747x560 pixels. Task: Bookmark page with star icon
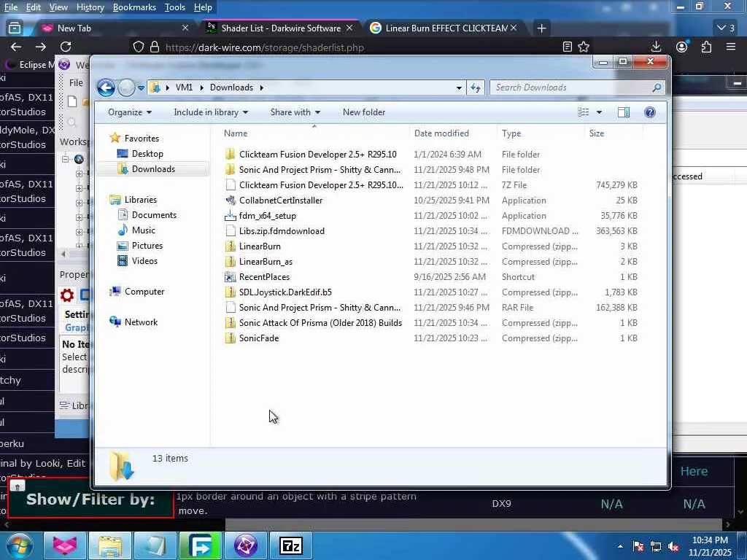(x=584, y=47)
